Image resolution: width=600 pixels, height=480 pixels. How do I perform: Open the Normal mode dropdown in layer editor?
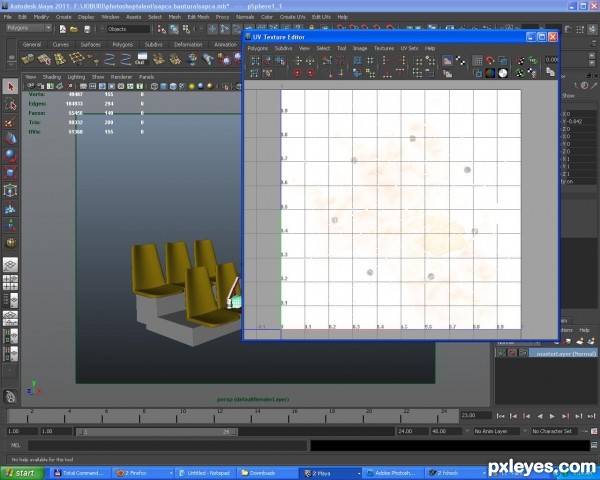pyautogui.click(x=518, y=343)
